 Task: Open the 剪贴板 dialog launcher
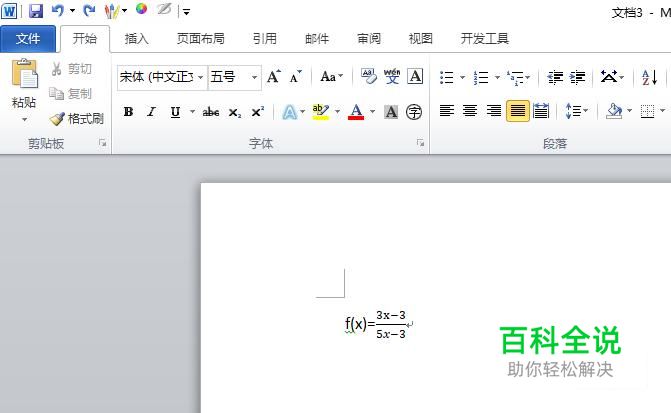[103, 143]
